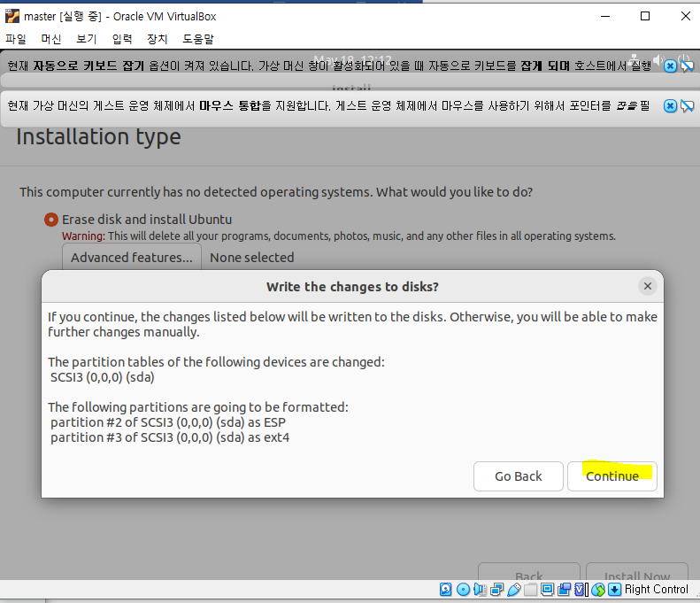Open the 머신 menu
This screenshot has height=603, width=700.
(x=51, y=39)
